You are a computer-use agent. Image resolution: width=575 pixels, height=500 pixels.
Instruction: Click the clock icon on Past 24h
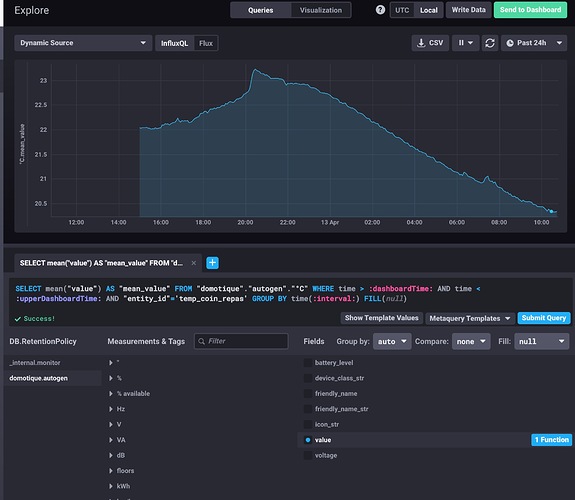coord(510,43)
